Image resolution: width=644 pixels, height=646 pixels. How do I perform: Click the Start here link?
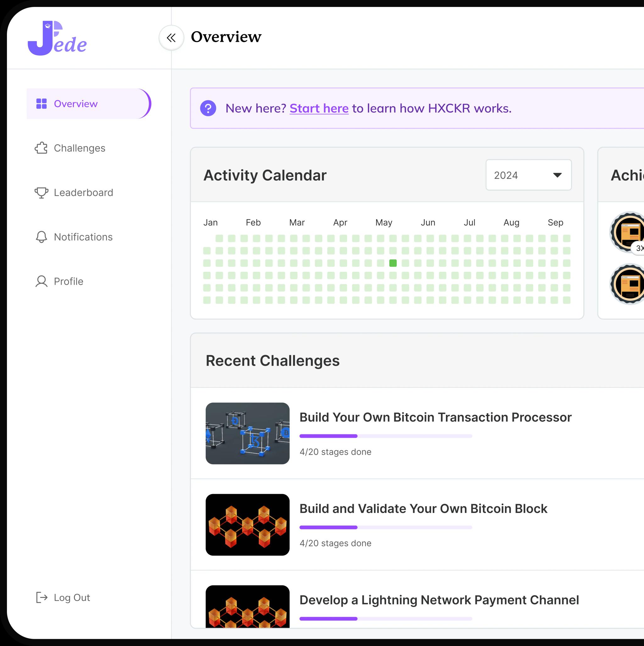319,108
